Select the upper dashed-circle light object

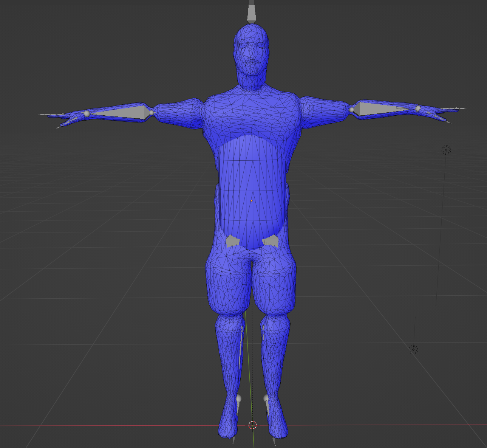(446, 150)
